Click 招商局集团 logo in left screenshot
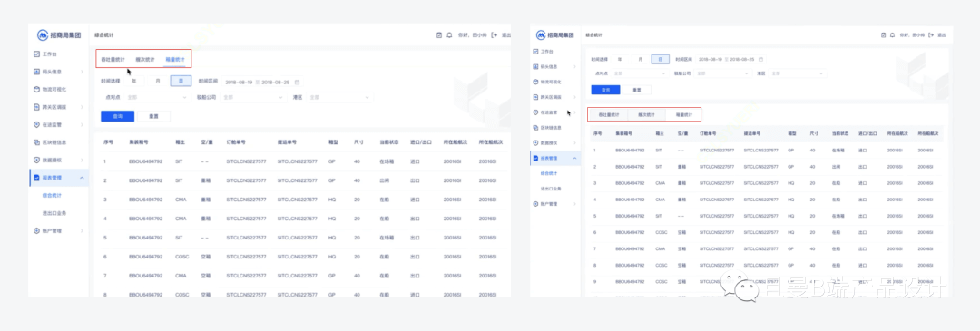 (58, 35)
